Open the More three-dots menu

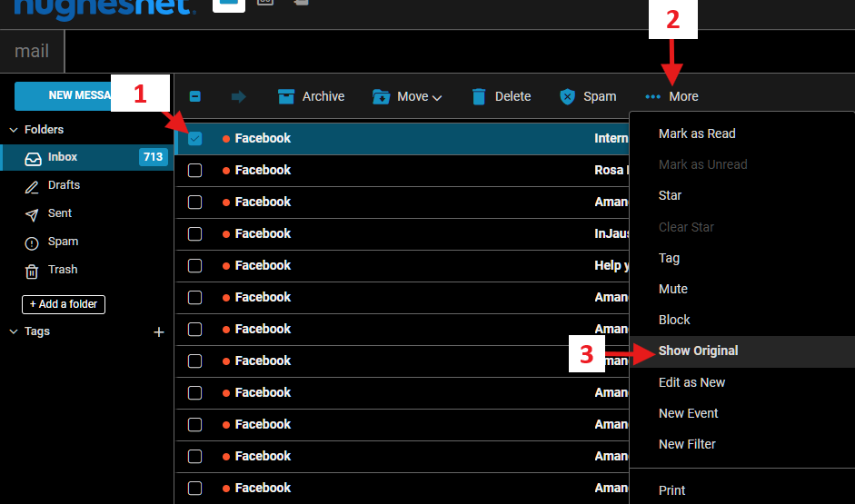(671, 96)
